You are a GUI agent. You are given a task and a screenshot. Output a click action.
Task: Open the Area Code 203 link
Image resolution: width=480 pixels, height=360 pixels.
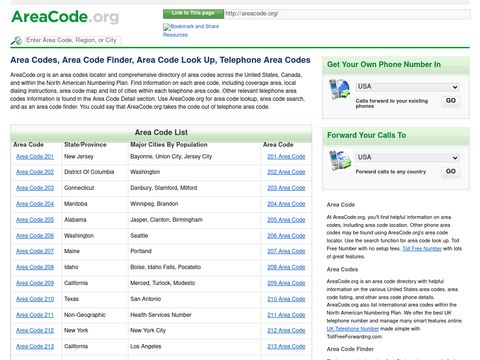click(x=35, y=188)
